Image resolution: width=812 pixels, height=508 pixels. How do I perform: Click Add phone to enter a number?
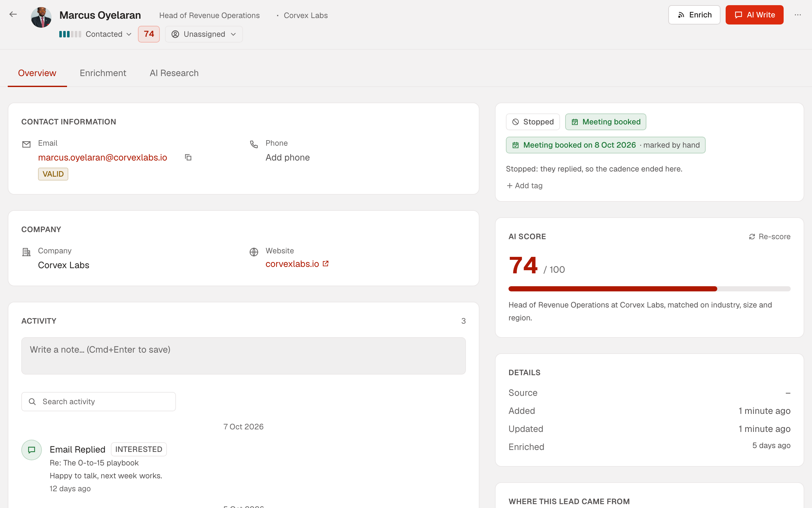(x=287, y=157)
